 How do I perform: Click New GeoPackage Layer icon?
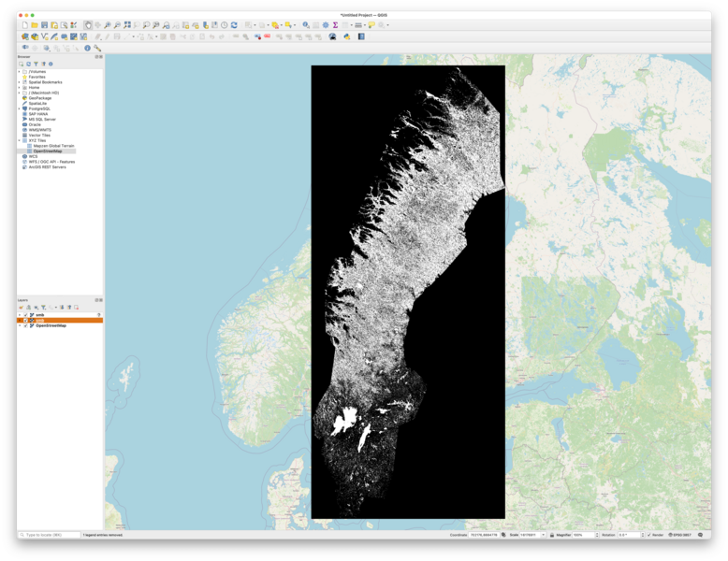pos(35,36)
